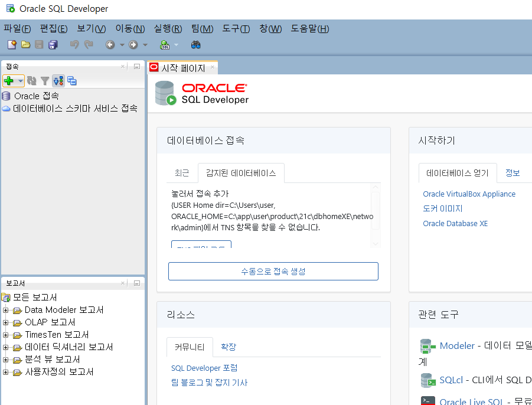Expand 데이터 딕셔너리 보고서 node
Image resolution: width=532 pixels, height=405 pixels.
click(x=6, y=347)
